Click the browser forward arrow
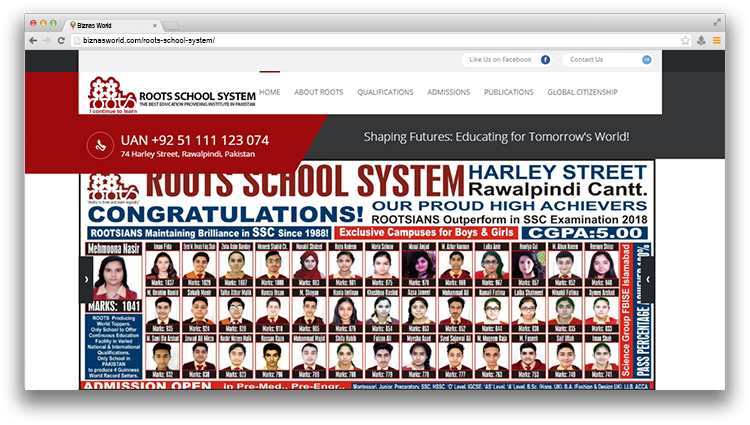 point(47,40)
